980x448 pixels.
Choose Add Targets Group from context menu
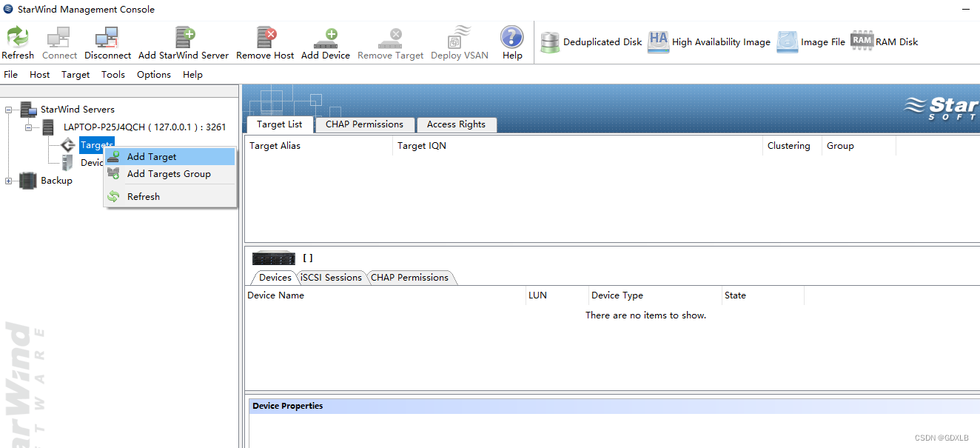pos(170,174)
